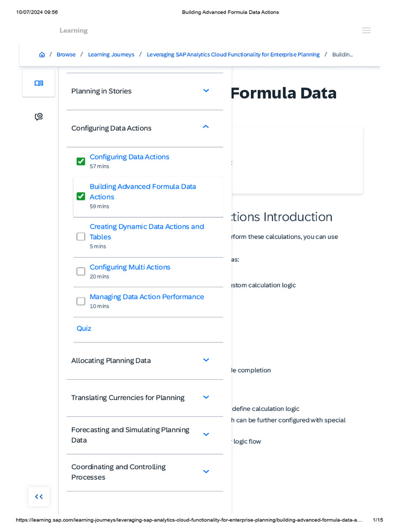The width and height of the screenshot is (399, 532).
Task: Uncheck Building Advanced Formula Data Actions checkbox
Action: tap(81, 196)
